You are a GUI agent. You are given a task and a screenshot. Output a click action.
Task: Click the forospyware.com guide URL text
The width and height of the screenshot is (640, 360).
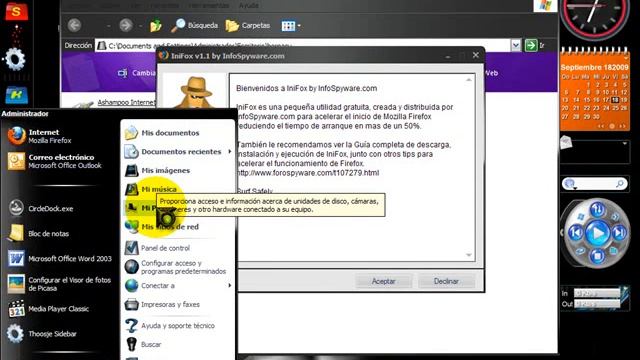308,173
